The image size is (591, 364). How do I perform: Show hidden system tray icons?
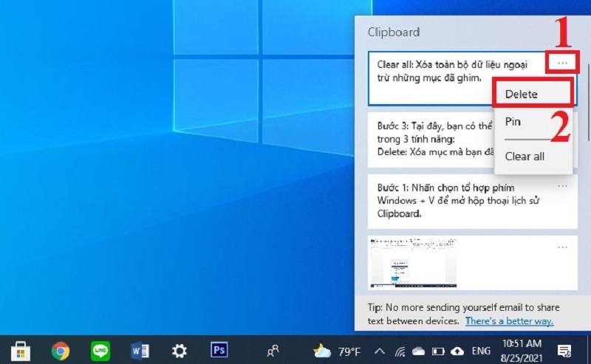[380, 351]
